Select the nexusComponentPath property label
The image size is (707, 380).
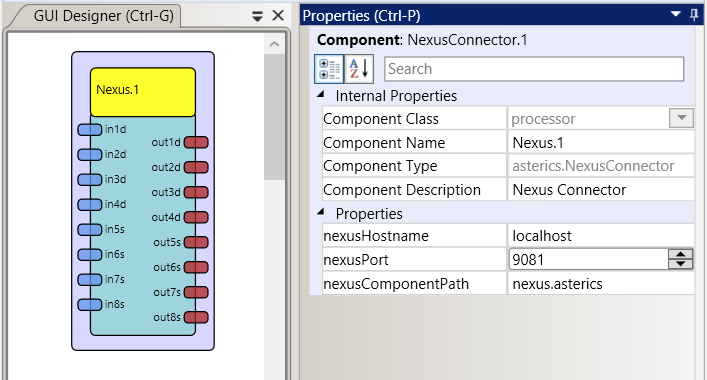tap(414, 284)
